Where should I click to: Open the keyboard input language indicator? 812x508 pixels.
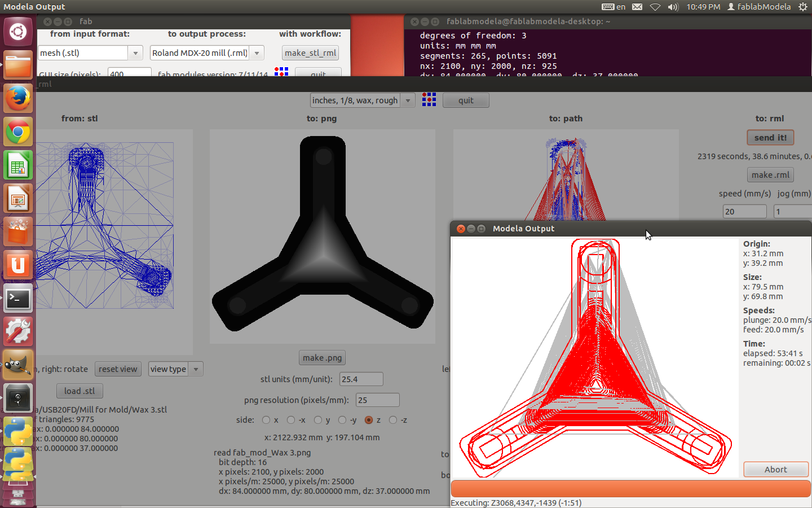pyautogui.click(x=614, y=7)
